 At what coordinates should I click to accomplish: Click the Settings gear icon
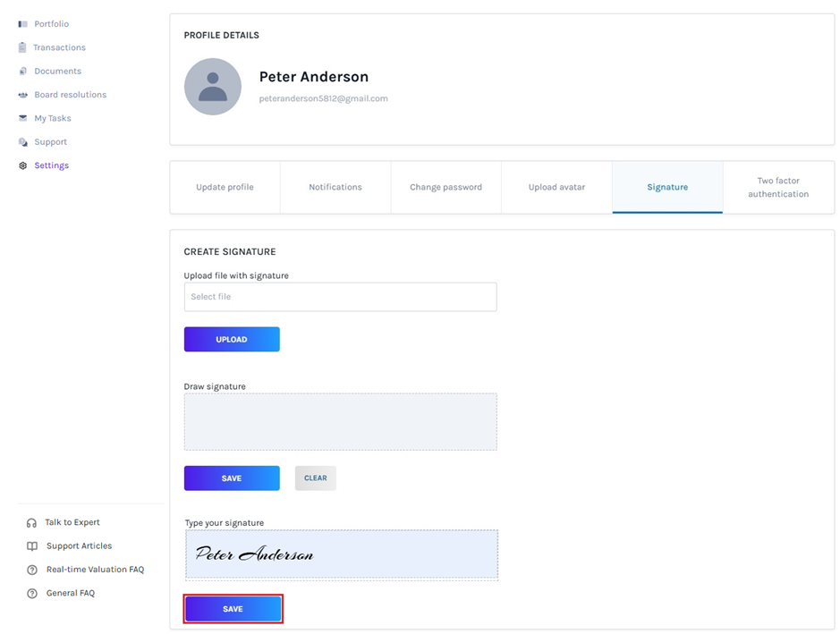tap(22, 165)
